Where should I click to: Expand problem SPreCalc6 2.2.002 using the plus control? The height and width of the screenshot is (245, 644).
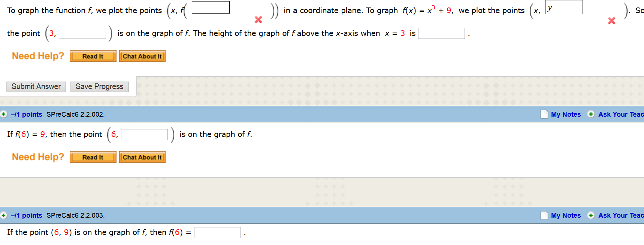3,114
